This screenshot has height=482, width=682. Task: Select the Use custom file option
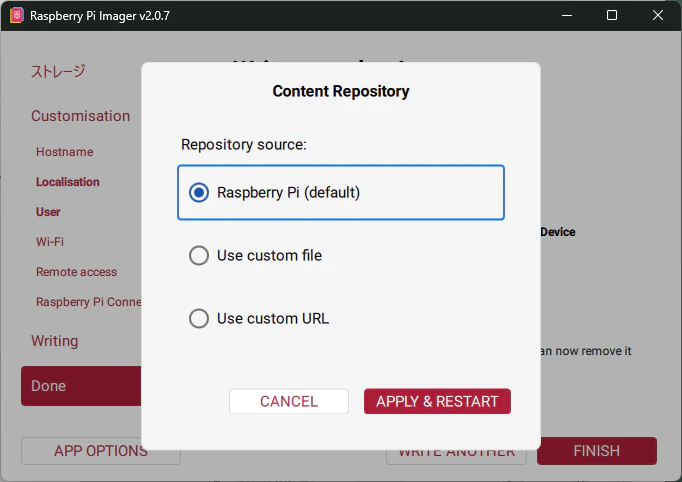pos(255,255)
